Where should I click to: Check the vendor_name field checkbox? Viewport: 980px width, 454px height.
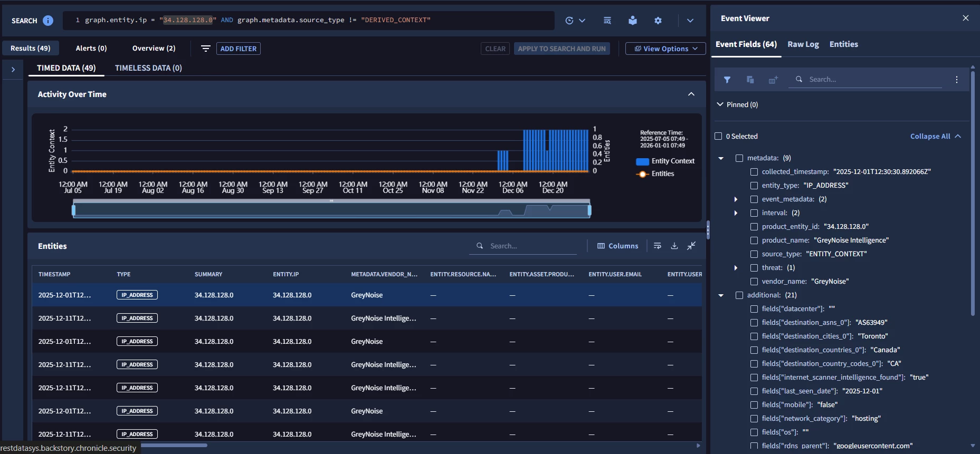coord(754,282)
